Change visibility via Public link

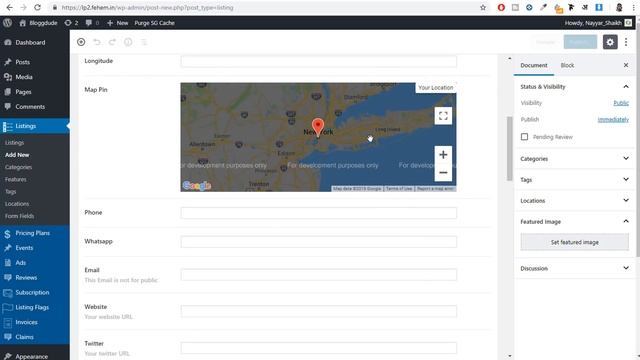coord(621,103)
